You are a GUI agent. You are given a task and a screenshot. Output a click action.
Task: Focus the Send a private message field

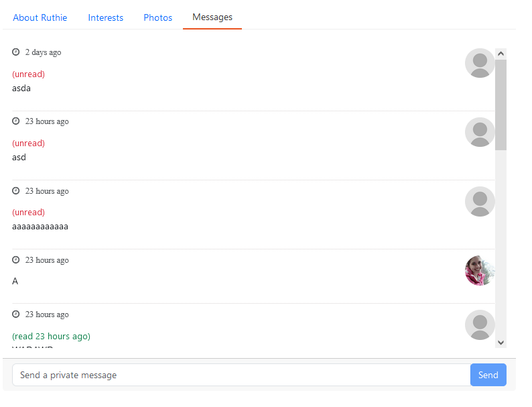pos(241,375)
